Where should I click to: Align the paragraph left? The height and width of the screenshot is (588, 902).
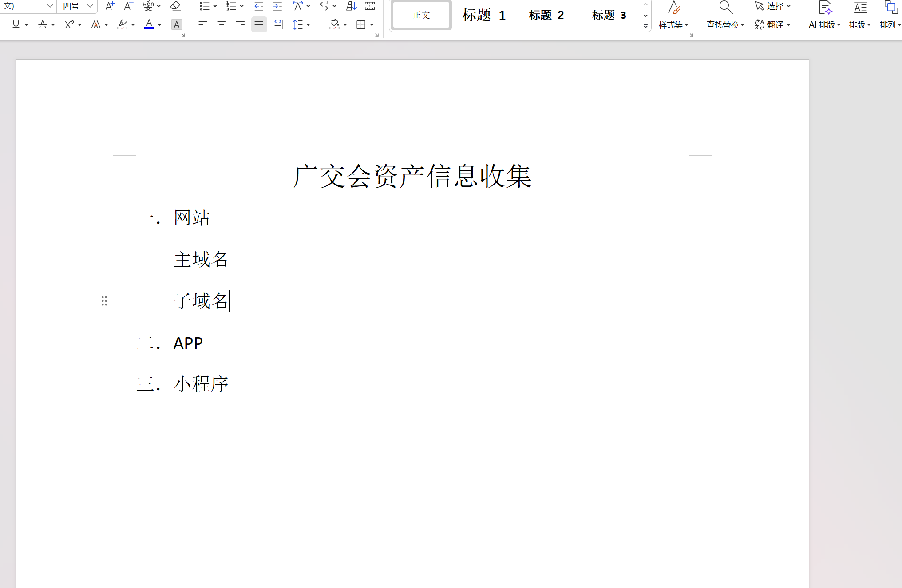(x=203, y=24)
